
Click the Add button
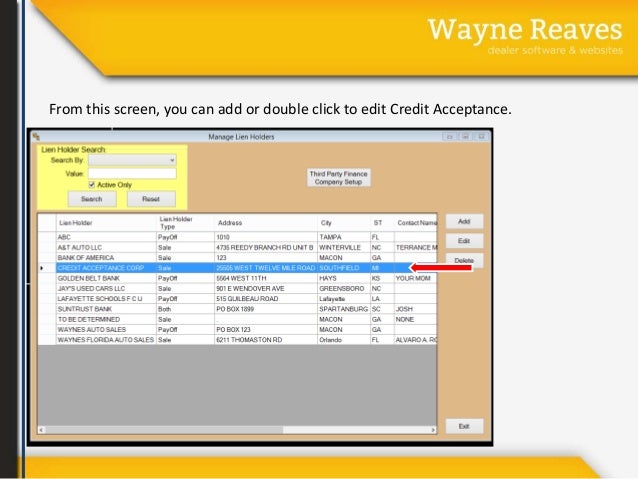[x=464, y=221]
